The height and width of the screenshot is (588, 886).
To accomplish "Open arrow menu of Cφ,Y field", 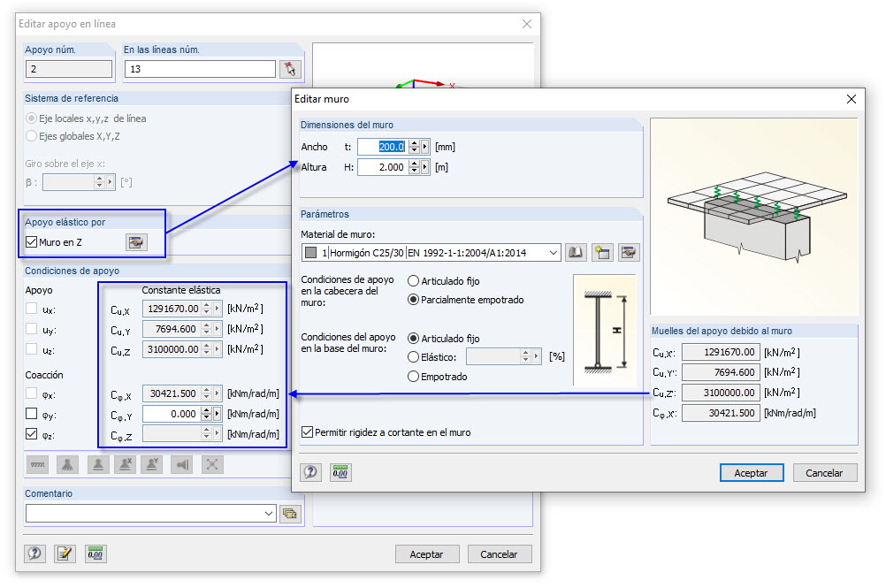I will (217, 414).
